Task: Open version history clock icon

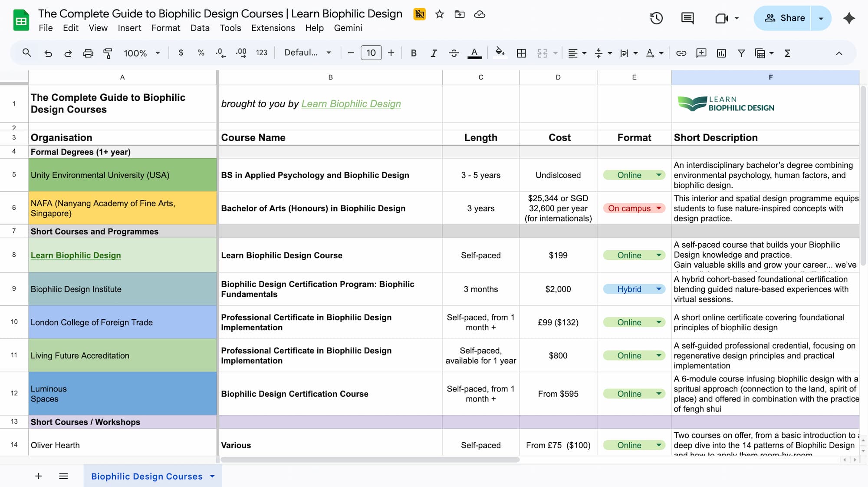Action: (x=656, y=18)
